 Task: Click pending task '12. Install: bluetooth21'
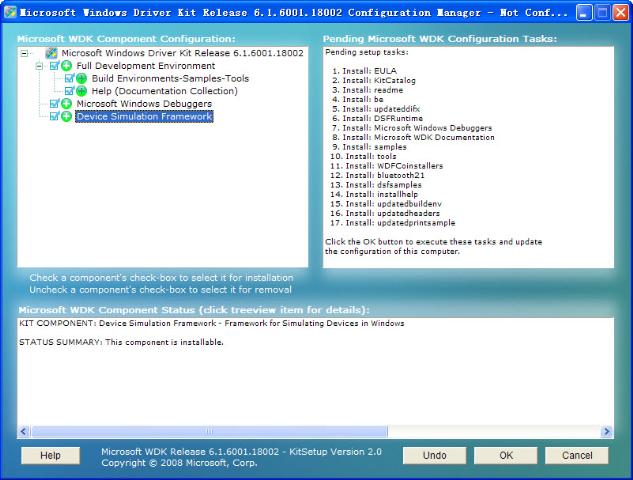[377, 175]
